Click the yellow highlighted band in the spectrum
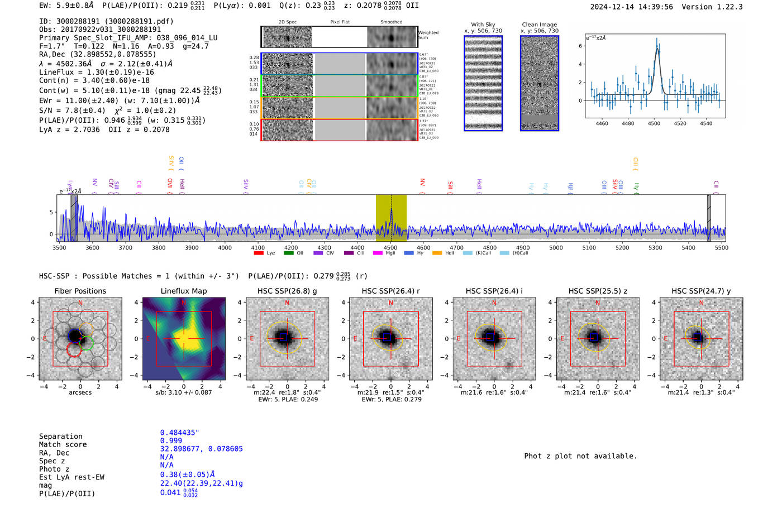The image size is (782, 532). (x=391, y=218)
